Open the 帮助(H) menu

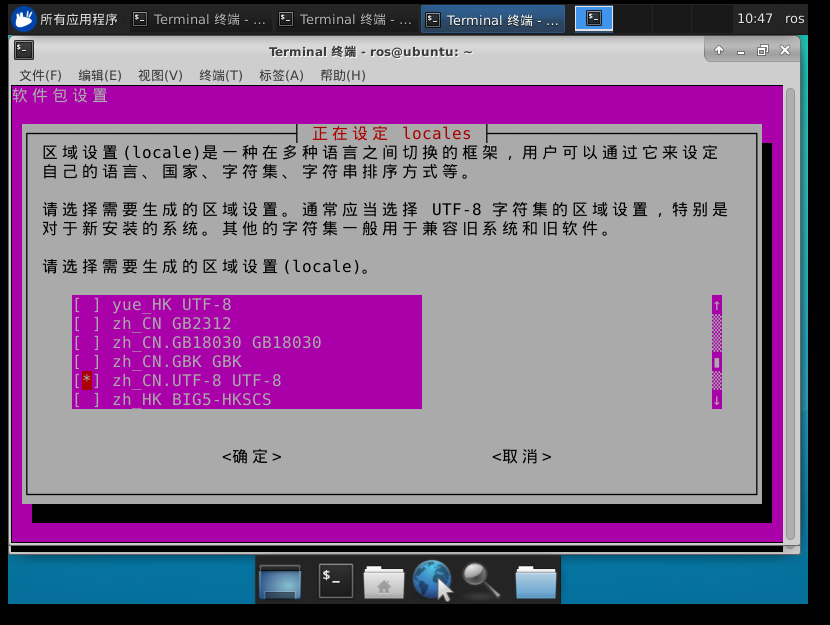click(342, 75)
